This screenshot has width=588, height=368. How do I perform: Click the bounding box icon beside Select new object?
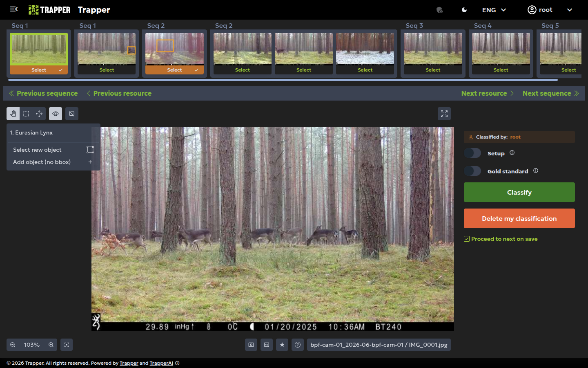(90, 150)
